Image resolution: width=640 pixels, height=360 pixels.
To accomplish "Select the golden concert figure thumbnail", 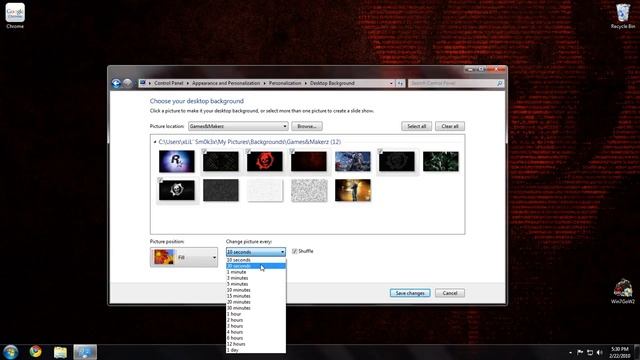I will [353, 190].
